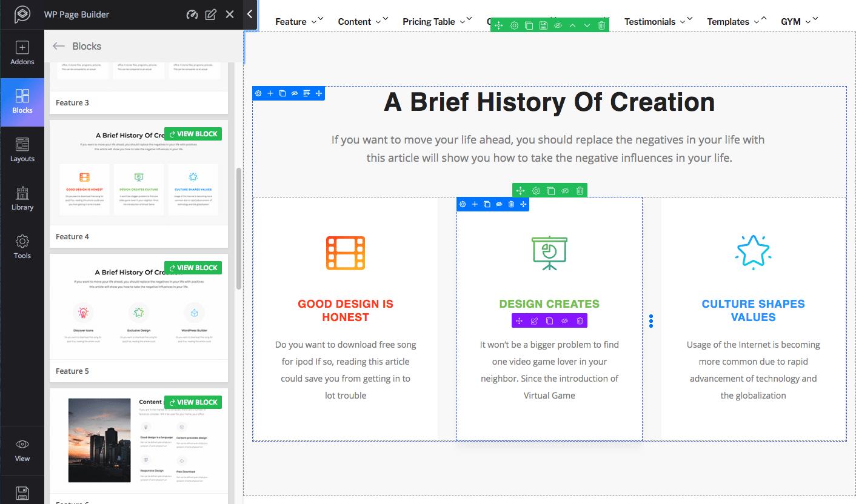
Task: Go back using the Blocks panel back arrow
Action: 58,45
